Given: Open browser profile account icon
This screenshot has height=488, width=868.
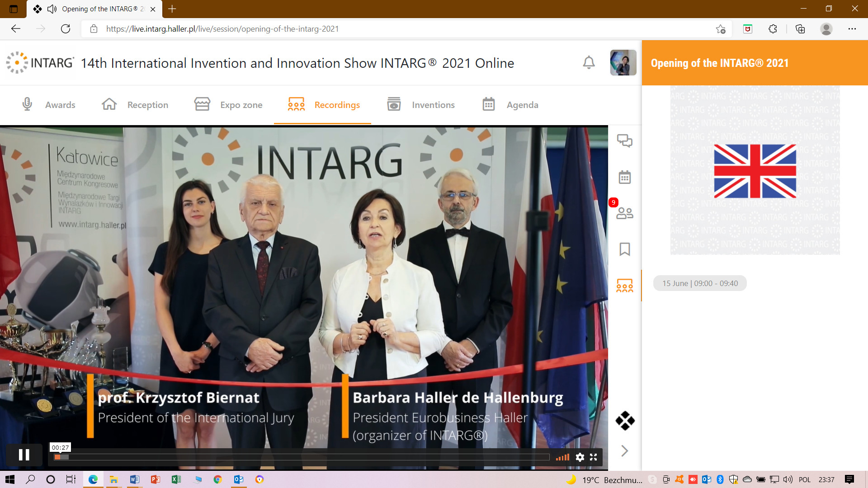Looking at the screenshot, I should coord(826,29).
